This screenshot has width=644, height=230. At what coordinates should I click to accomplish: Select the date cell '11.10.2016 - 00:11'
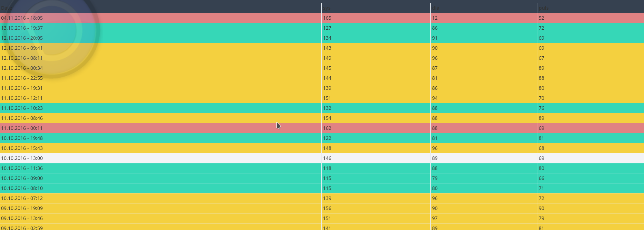[160, 128]
